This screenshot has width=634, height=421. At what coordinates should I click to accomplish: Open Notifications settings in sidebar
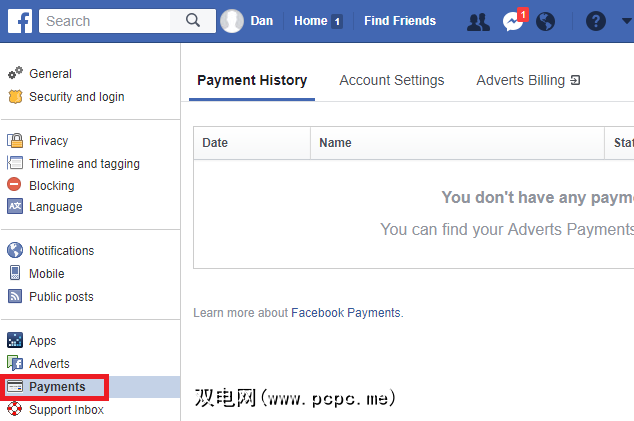[61, 250]
